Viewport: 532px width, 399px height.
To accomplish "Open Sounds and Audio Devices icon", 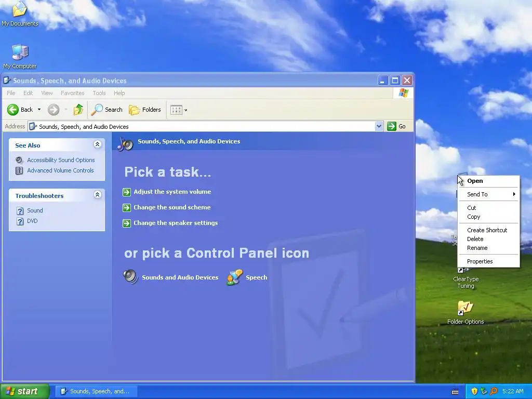I will pos(130,277).
